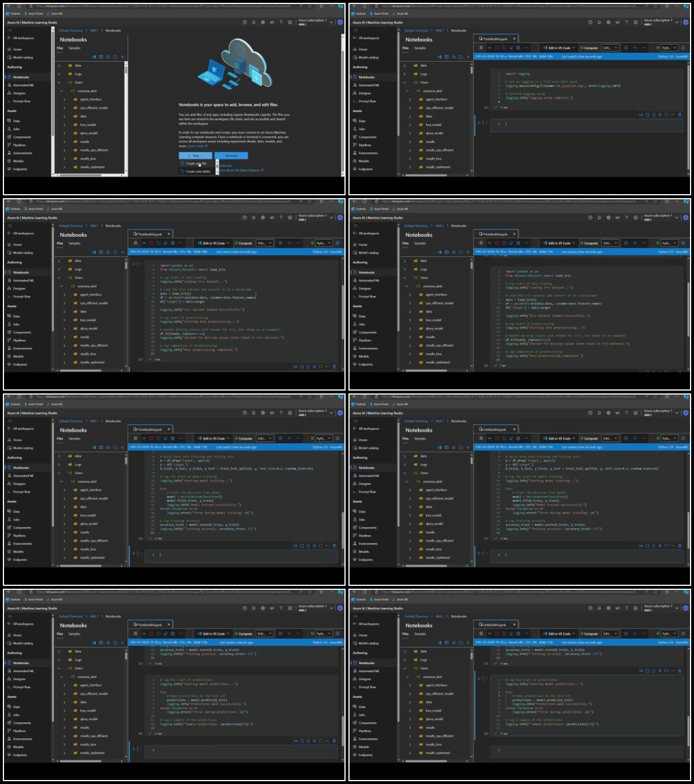Select 'Create new folder' in the Files dropdown
Screen dimensions: 694x784
click(x=198, y=171)
